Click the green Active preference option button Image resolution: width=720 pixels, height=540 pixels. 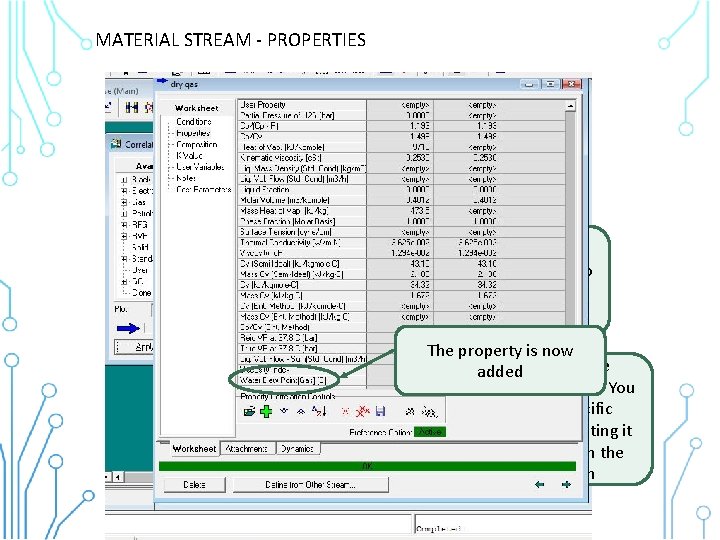click(x=430, y=432)
